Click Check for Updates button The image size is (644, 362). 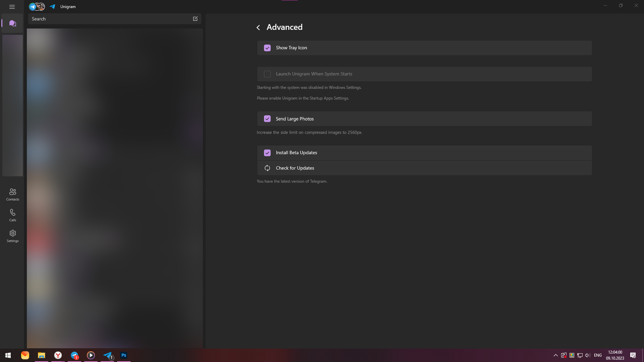click(x=295, y=168)
